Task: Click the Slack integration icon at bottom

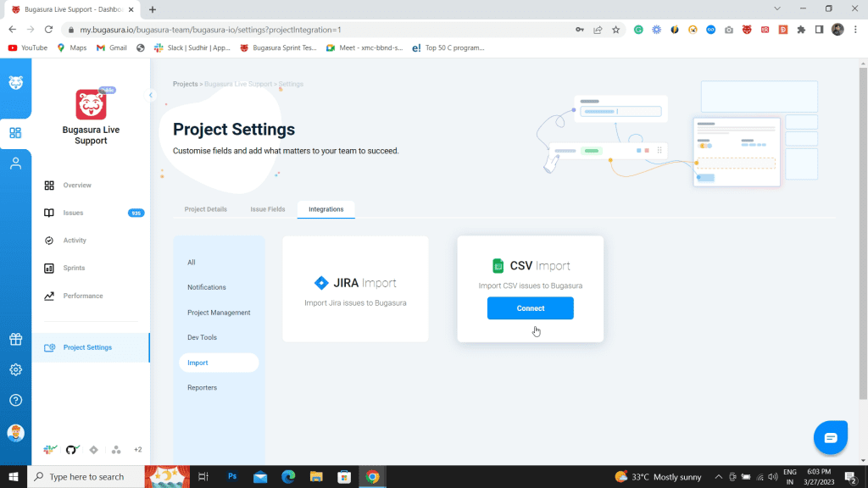Action: tap(50, 450)
